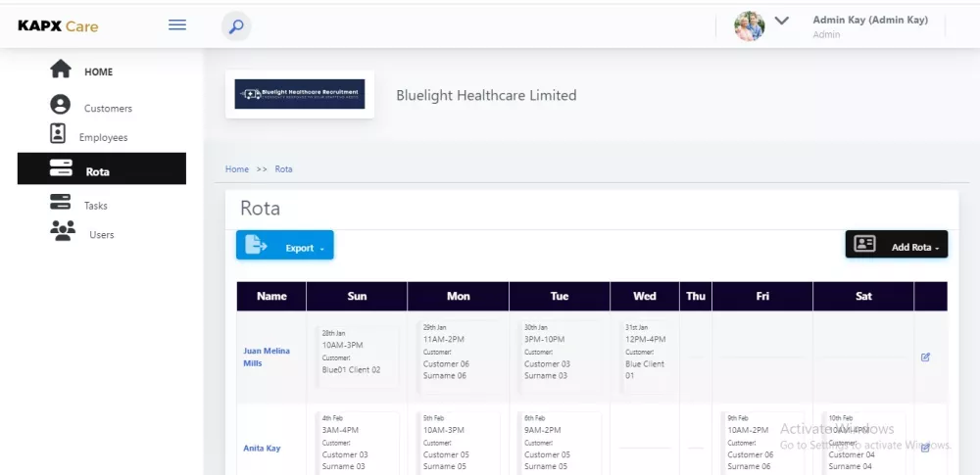Click the export document icon
Screen dimensions: 980x475
tap(255, 245)
